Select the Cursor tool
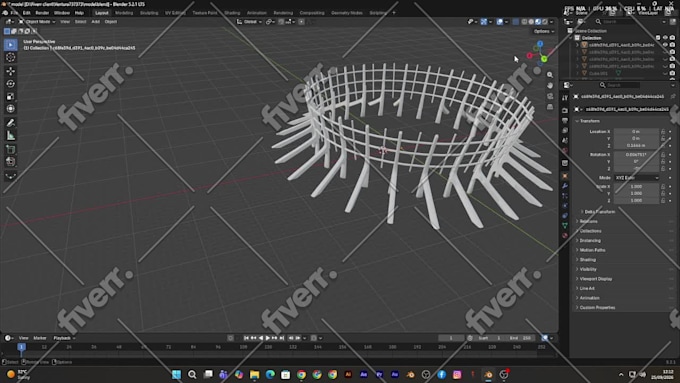Image resolution: width=680 pixels, height=383 pixels. tap(11, 57)
